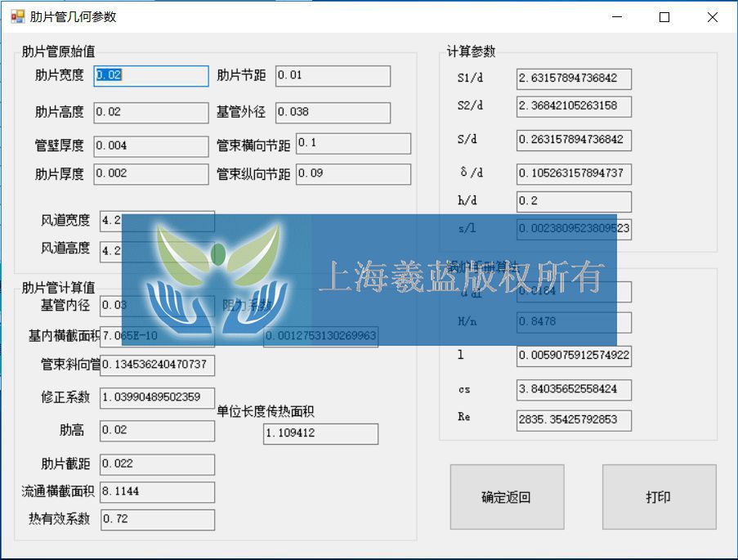Click the 肋片管几何参数 window title icon
The height and width of the screenshot is (560, 738).
[17, 17]
